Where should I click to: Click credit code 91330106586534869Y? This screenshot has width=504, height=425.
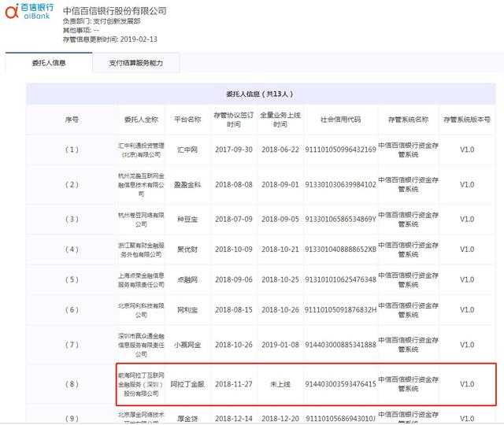tap(341, 220)
